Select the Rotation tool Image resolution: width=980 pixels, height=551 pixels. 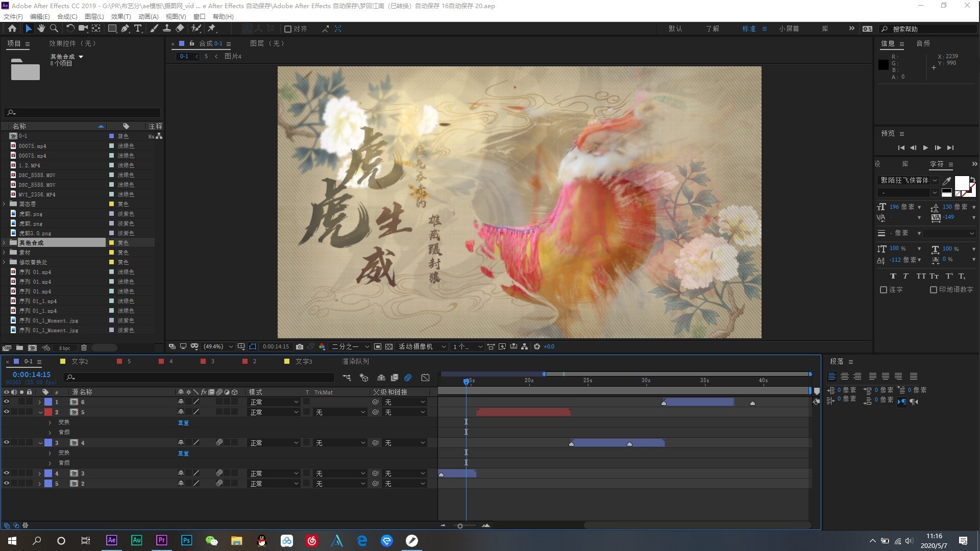click(x=70, y=29)
